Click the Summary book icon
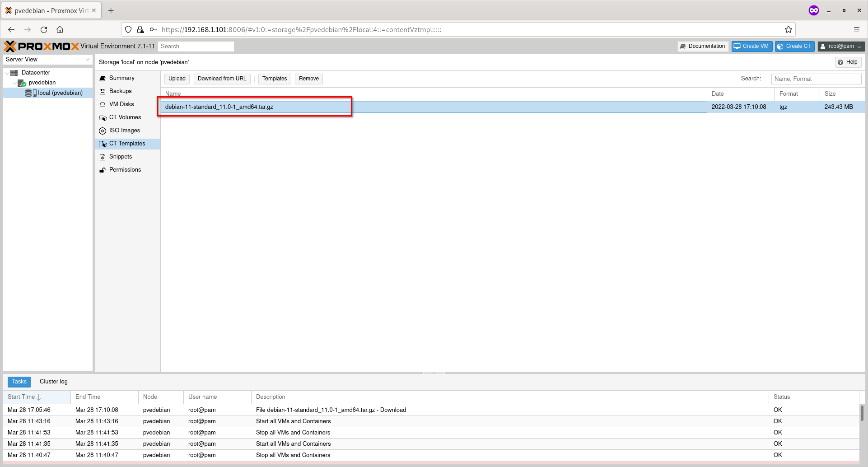 pos(103,78)
